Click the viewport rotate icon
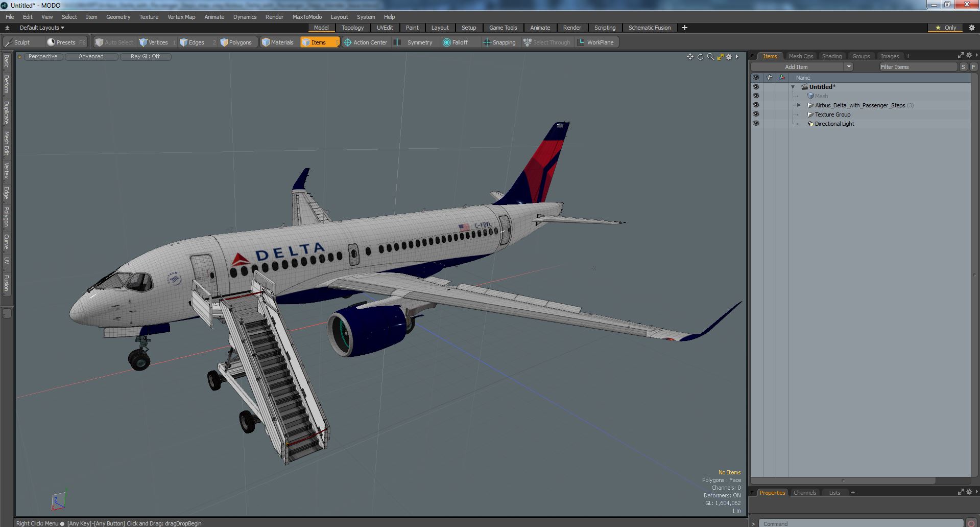980x527 pixels. [x=700, y=57]
